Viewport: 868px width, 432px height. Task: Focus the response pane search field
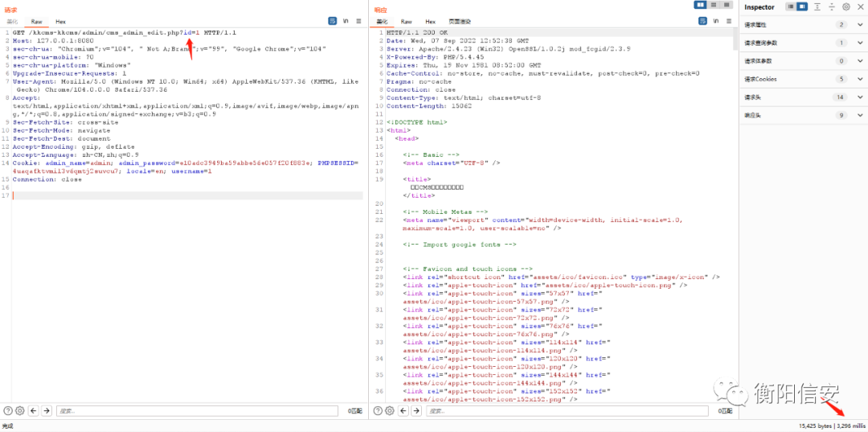567,411
